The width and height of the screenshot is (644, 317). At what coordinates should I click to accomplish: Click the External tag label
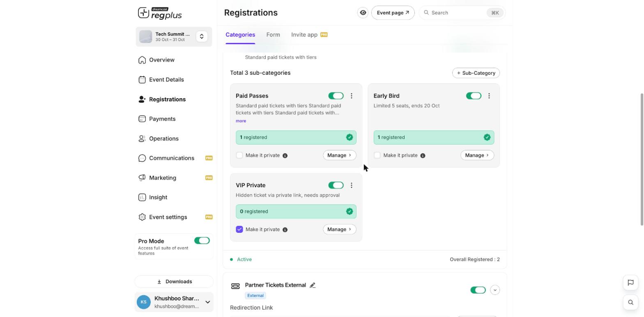pyautogui.click(x=255, y=296)
